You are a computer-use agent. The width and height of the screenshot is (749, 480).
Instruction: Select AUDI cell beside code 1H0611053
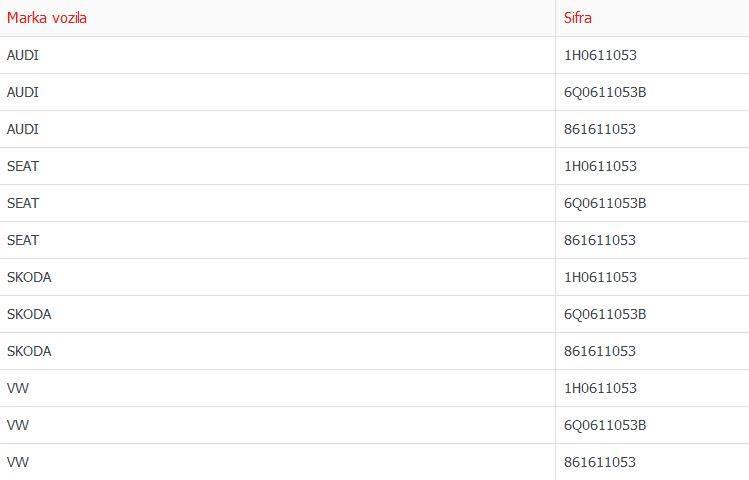(23, 55)
